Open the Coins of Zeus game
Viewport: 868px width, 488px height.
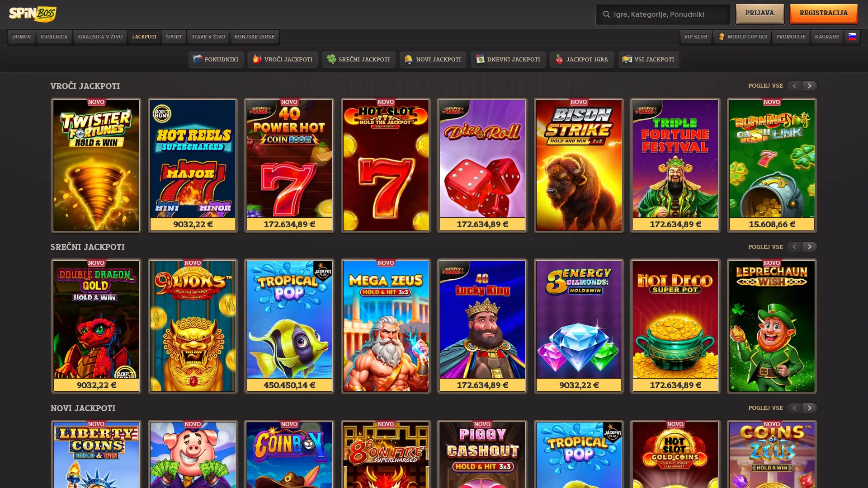click(772, 455)
